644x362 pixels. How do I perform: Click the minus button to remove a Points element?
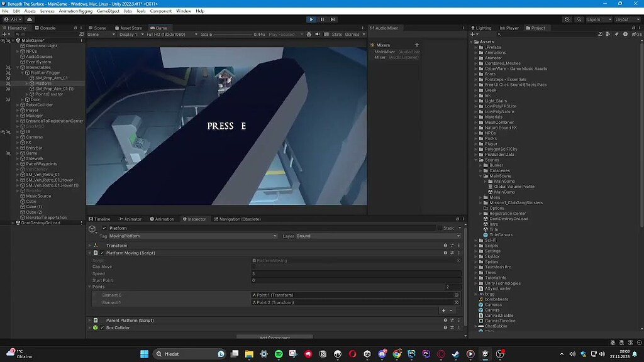coord(451,310)
